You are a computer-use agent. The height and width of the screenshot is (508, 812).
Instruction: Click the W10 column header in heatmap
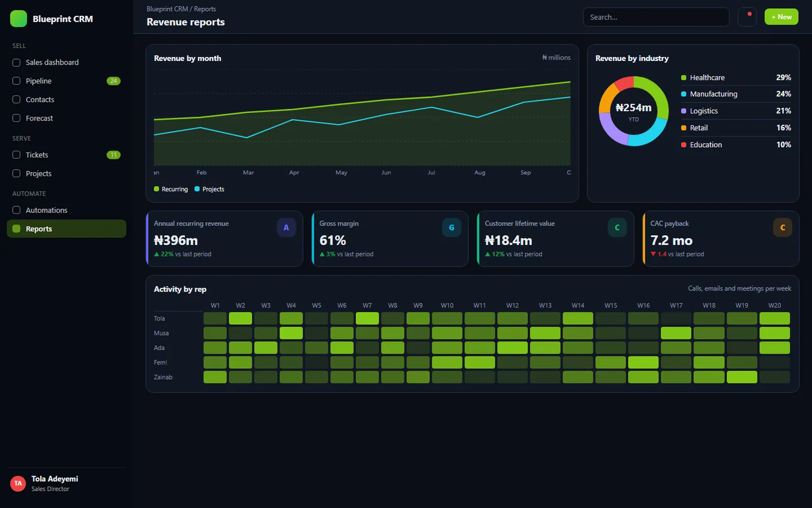point(447,305)
